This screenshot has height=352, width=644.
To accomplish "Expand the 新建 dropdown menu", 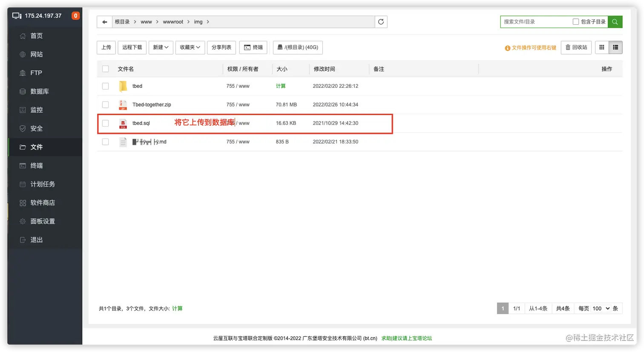I will pyautogui.click(x=161, y=47).
